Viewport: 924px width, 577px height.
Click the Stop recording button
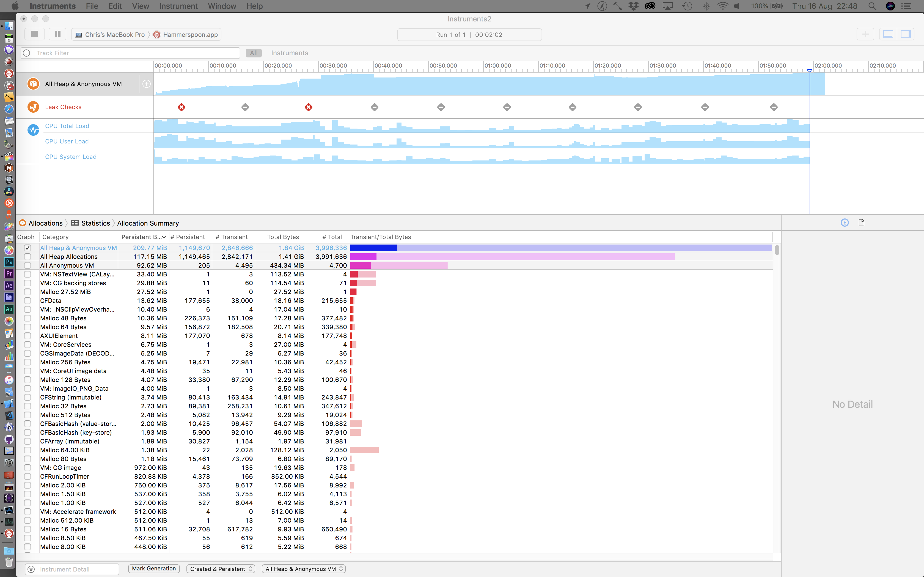point(34,34)
